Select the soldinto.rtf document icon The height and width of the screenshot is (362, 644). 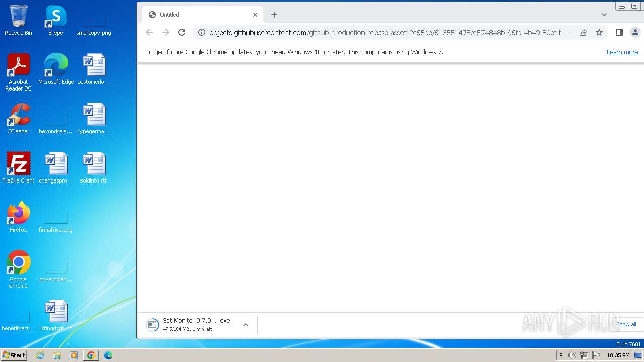[x=94, y=168]
